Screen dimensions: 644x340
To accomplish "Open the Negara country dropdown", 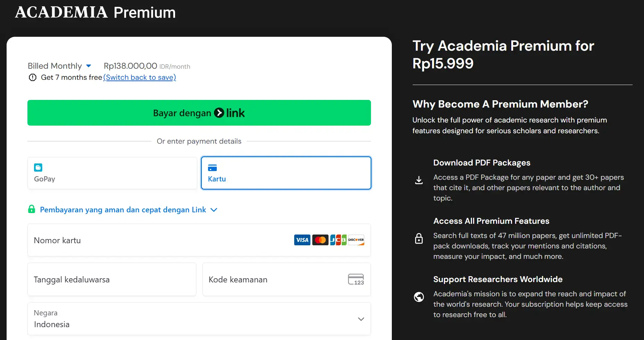I will (x=199, y=319).
